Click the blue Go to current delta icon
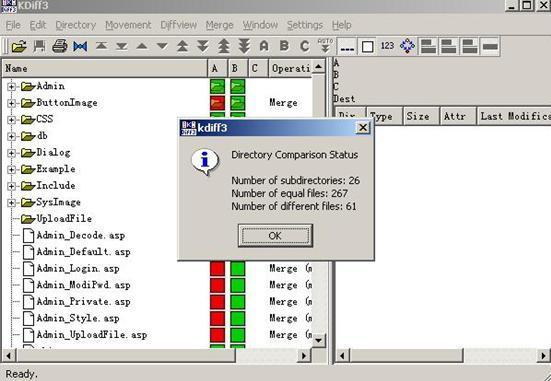 point(80,46)
